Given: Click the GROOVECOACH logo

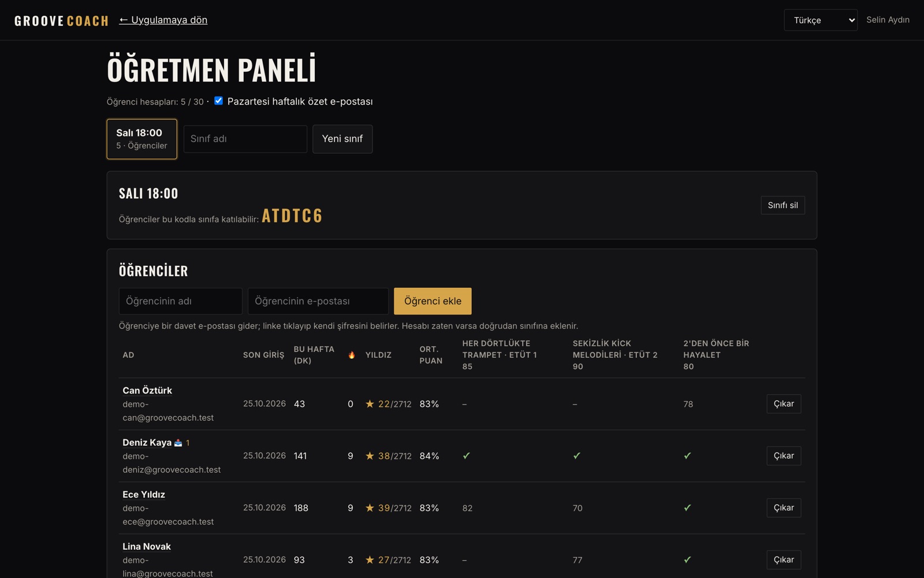Looking at the screenshot, I should (61, 21).
